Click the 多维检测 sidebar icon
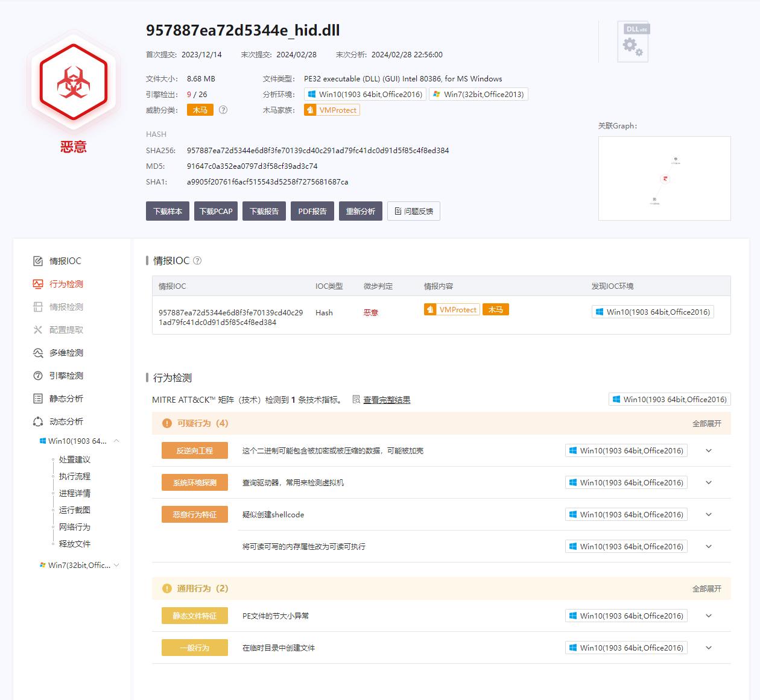This screenshot has width=760, height=700. 38,353
